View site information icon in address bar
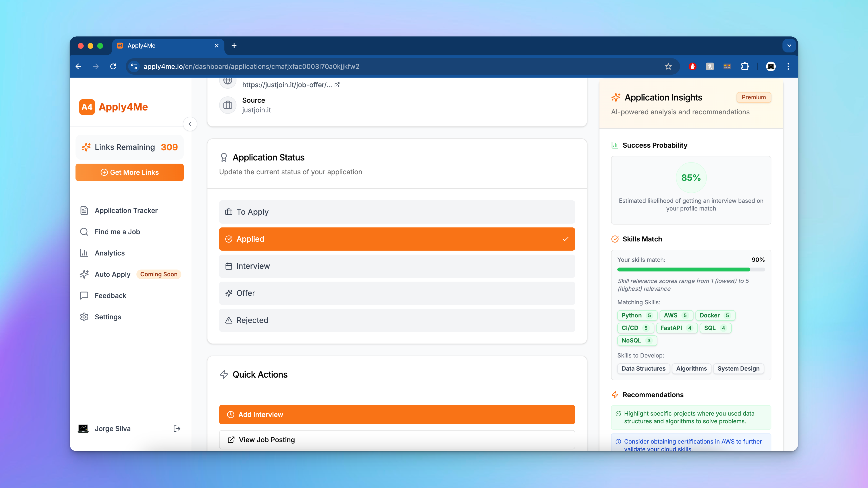The image size is (868, 488). pyautogui.click(x=134, y=66)
